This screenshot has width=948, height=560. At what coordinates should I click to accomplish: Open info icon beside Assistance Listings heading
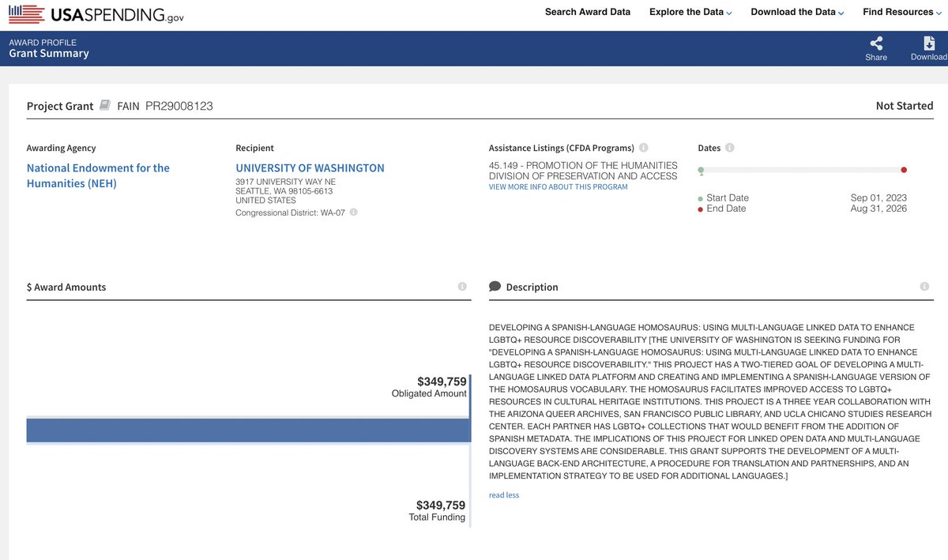pyautogui.click(x=644, y=148)
